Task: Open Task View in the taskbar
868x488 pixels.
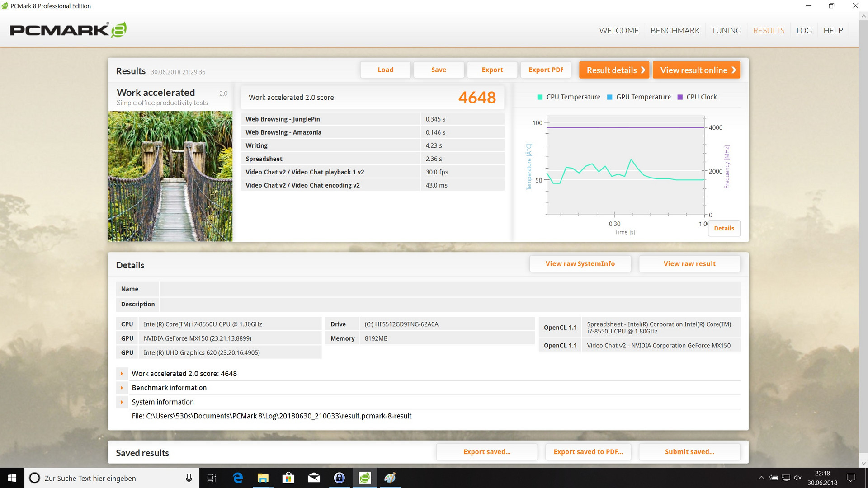Action: pyautogui.click(x=211, y=478)
